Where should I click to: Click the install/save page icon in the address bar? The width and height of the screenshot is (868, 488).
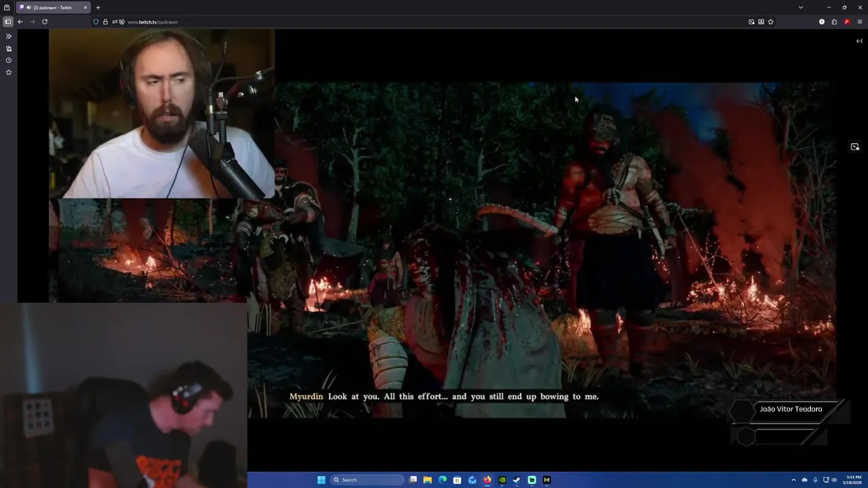[761, 22]
